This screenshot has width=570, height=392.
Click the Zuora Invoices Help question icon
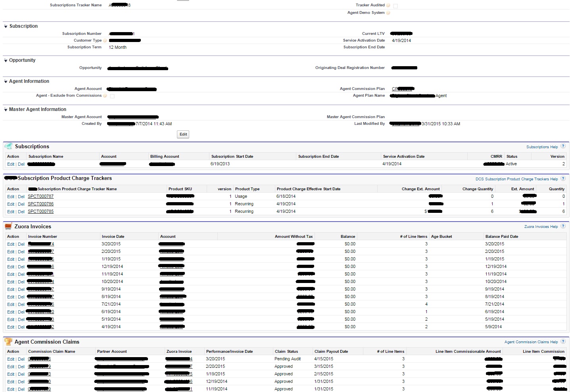(563, 226)
